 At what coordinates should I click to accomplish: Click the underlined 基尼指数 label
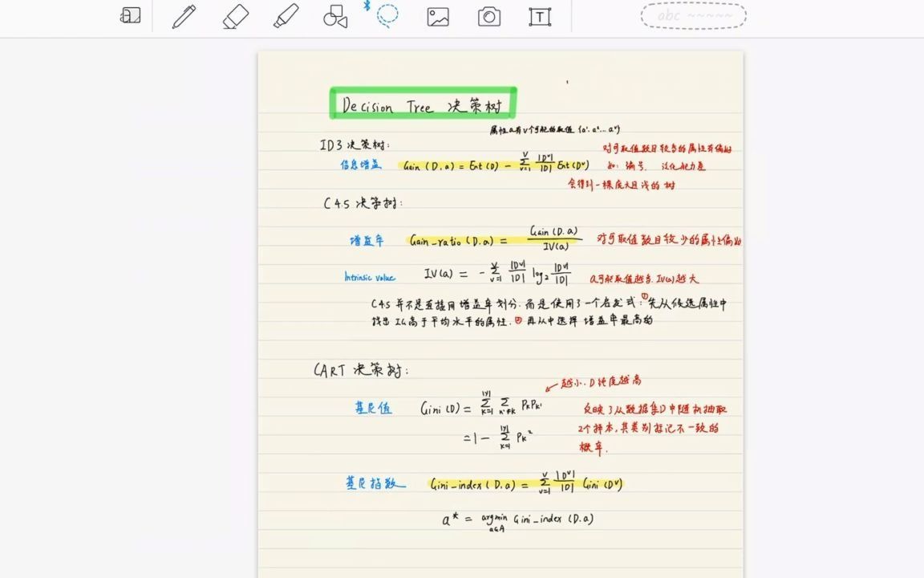coord(371,483)
